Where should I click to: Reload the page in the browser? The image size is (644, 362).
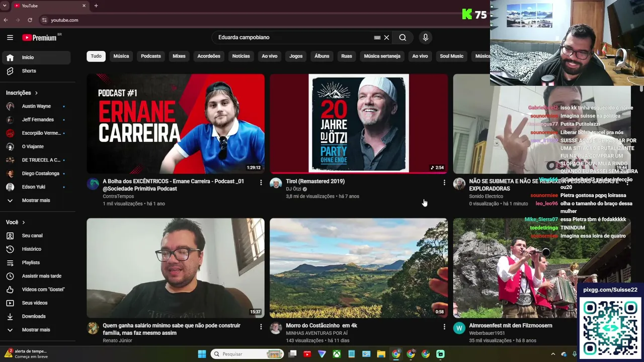(30, 20)
